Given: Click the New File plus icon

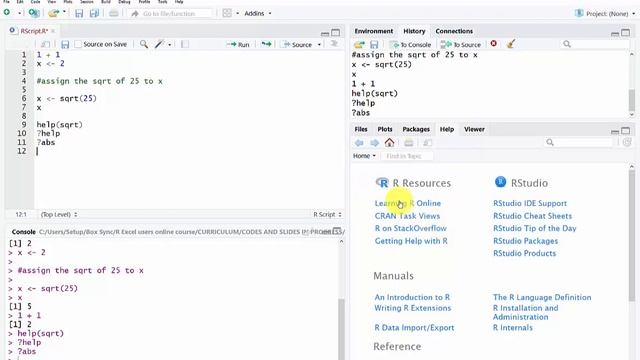Looking at the screenshot, I should pos(7,13).
